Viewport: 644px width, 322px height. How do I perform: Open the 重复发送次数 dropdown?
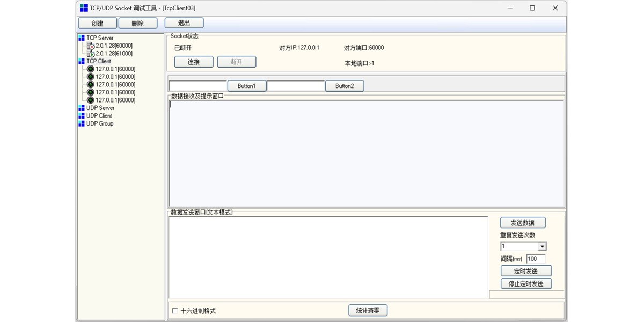(543, 246)
